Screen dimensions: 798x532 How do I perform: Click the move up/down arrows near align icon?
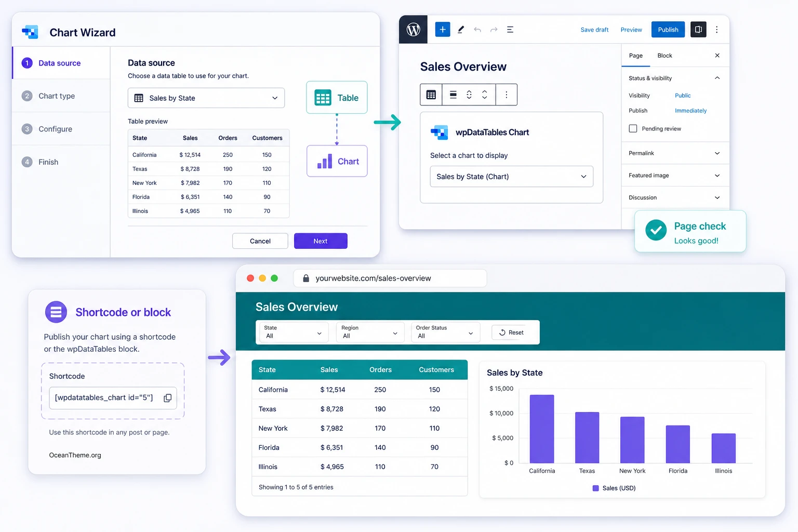(x=469, y=95)
